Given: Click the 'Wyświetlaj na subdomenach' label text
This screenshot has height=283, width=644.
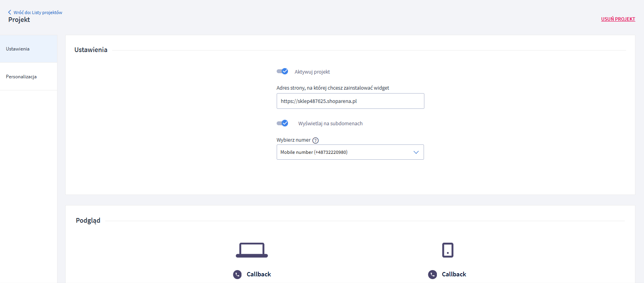Looking at the screenshot, I should click(330, 124).
